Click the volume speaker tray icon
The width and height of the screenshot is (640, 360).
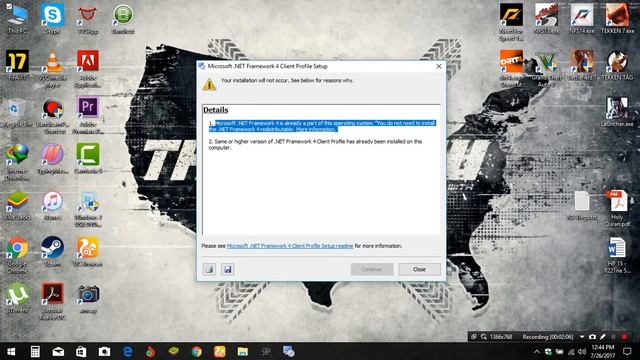(x=582, y=352)
